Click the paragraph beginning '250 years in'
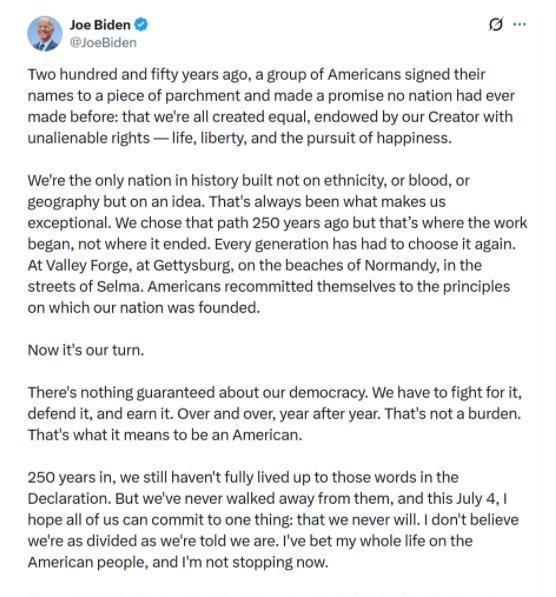Viewport: 556px width, 597px height. pos(273,519)
